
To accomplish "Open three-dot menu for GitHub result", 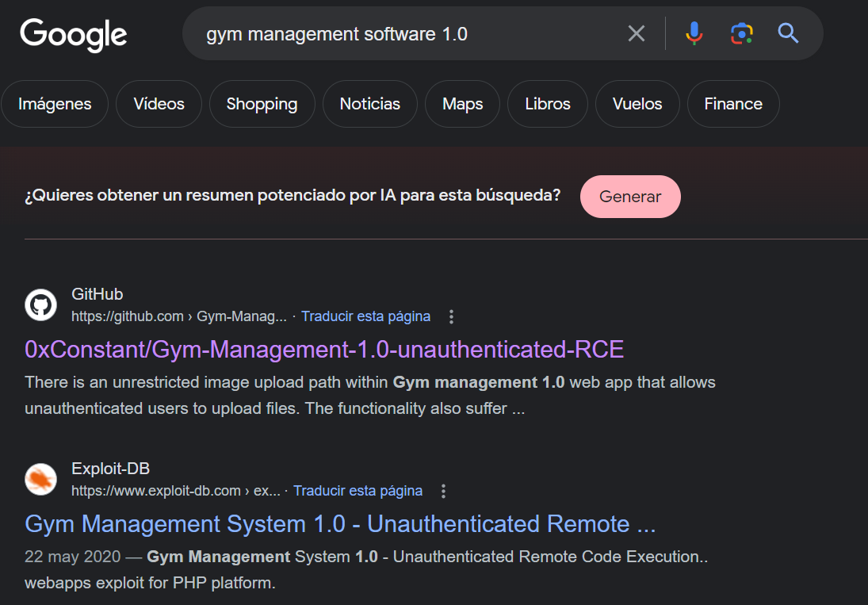I will [452, 316].
